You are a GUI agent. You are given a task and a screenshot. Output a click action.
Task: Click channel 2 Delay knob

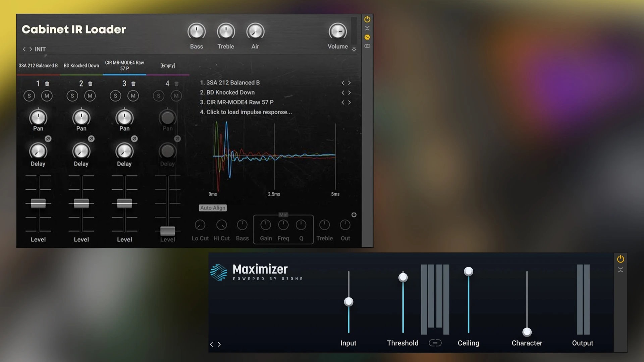81,152
